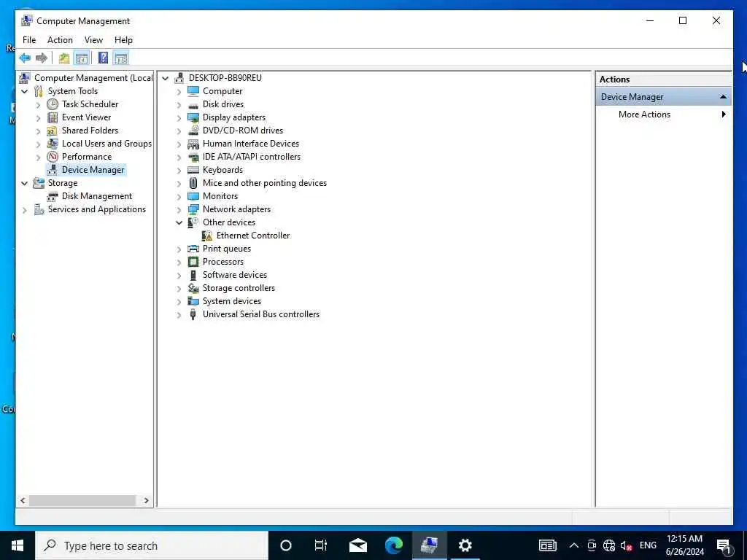
Task: Click the Storage controllers icon
Action: (x=193, y=288)
